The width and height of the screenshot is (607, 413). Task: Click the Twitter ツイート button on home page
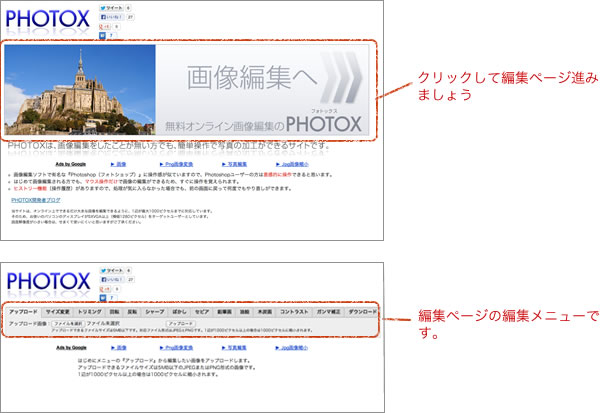point(111,8)
